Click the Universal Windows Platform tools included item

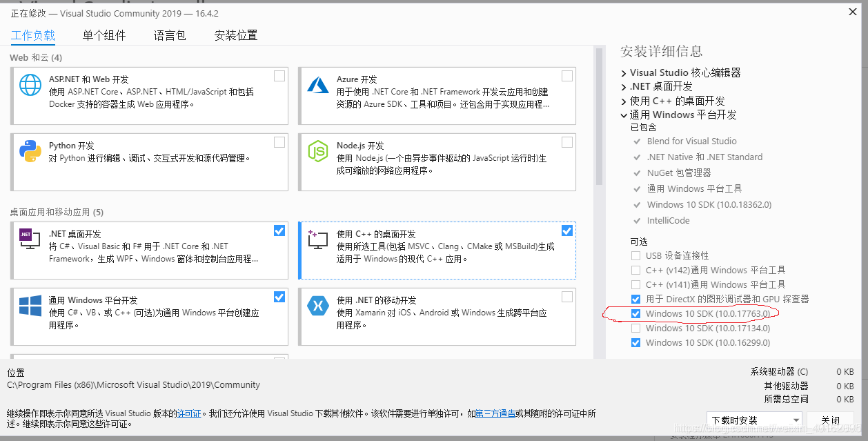(x=695, y=188)
